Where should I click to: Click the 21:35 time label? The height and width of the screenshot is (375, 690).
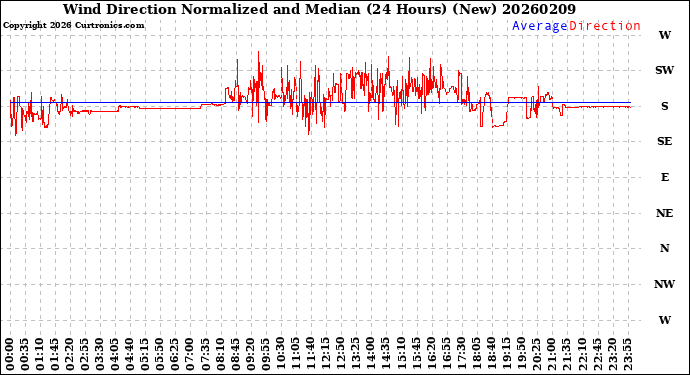pos(566,354)
